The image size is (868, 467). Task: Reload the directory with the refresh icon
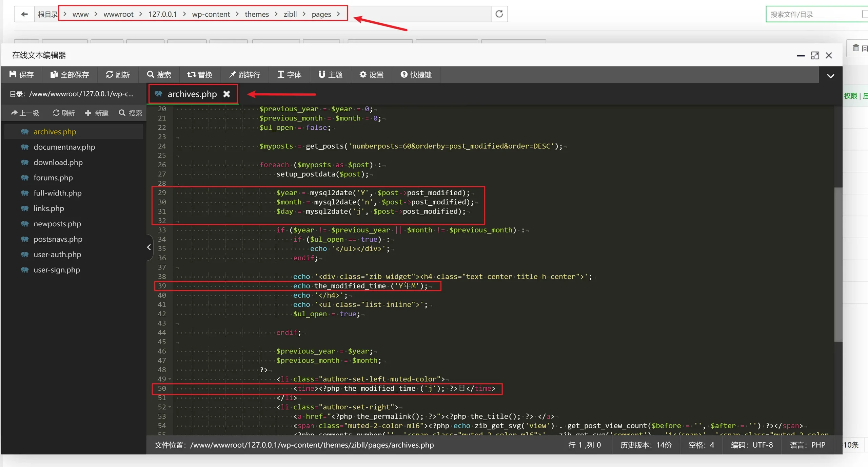coord(499,14)
